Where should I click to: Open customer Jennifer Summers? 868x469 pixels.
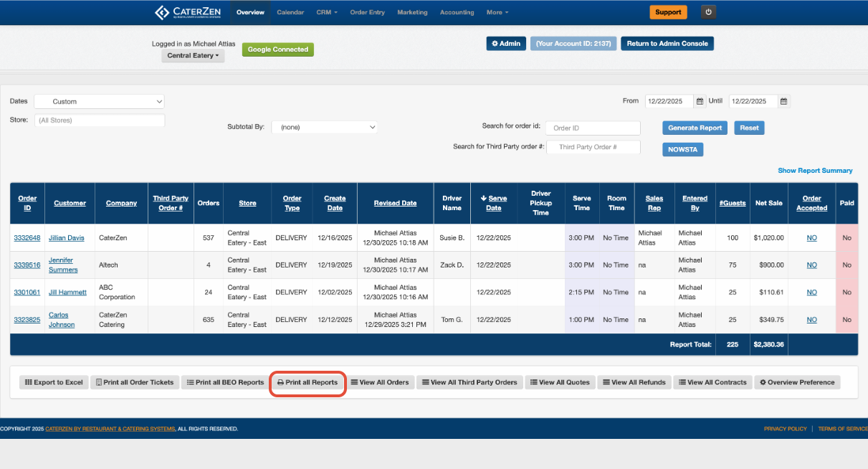click(63, 265)
